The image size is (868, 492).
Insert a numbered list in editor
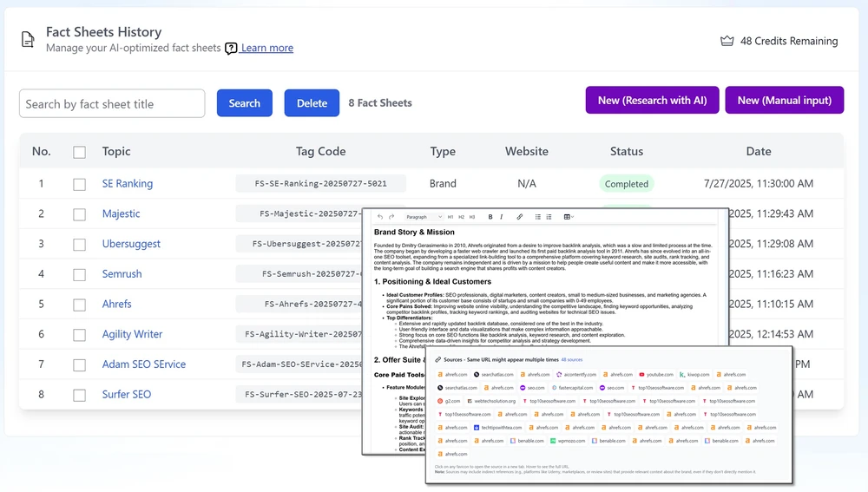tap(549, 217)
